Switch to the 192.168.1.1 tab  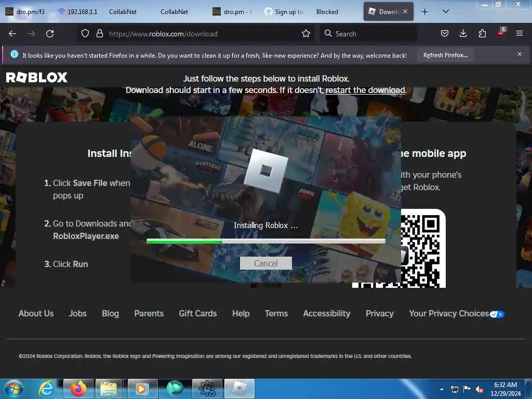78,12
